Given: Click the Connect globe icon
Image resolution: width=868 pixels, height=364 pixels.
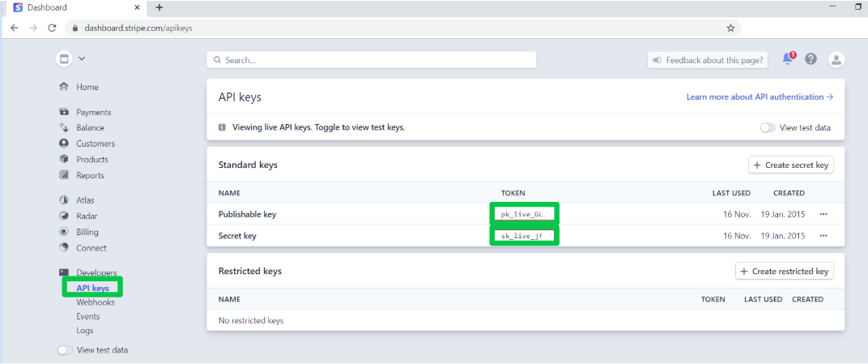Looking at the screenshot, I should (64, 247).
